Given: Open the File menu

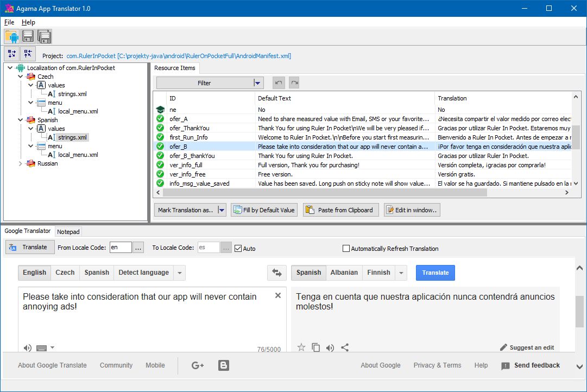Looking at the screenshot, I should [9, 22].
